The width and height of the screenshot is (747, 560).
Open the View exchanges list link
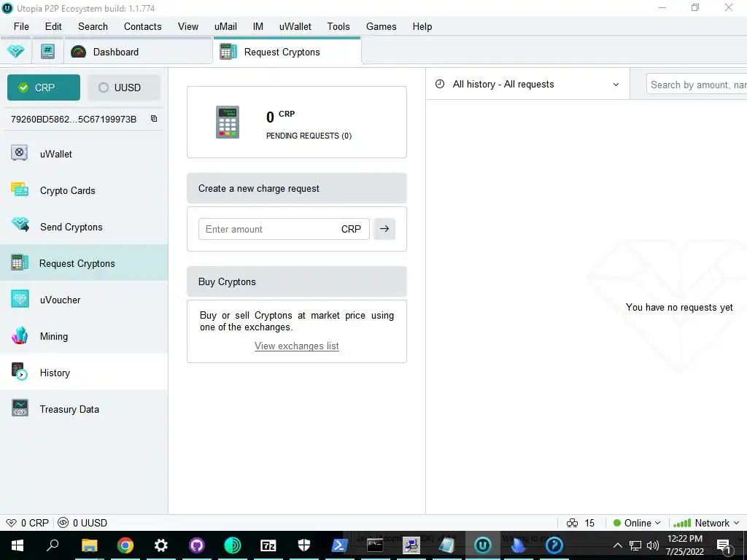tap(297, 346)
